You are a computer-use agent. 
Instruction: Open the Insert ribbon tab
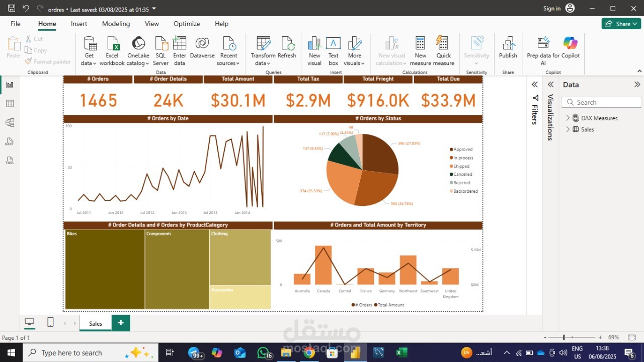(79, 24)
